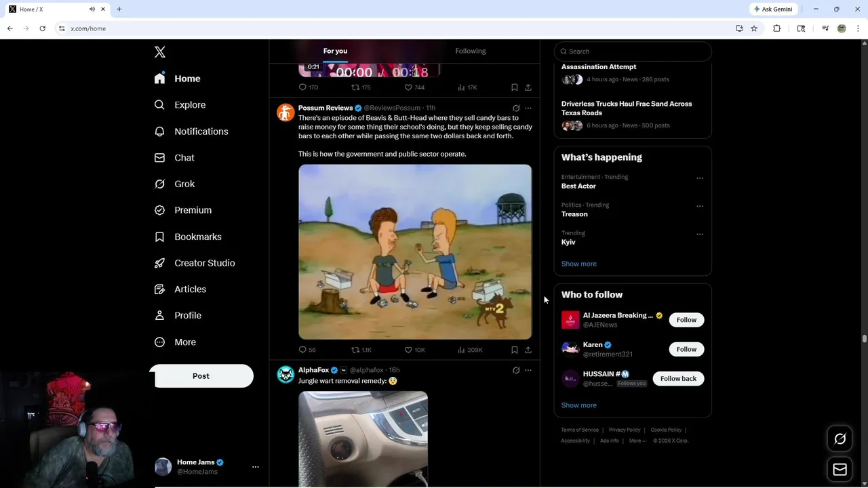Image resolution: width=868 pixels, height=488 pixels.
Task: Switch to the Following tab
Action: coord(471,51)
